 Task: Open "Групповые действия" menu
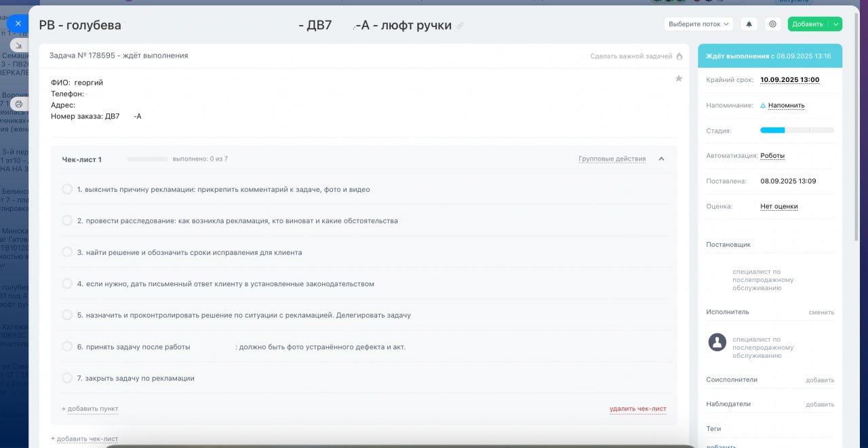point(612,159)
